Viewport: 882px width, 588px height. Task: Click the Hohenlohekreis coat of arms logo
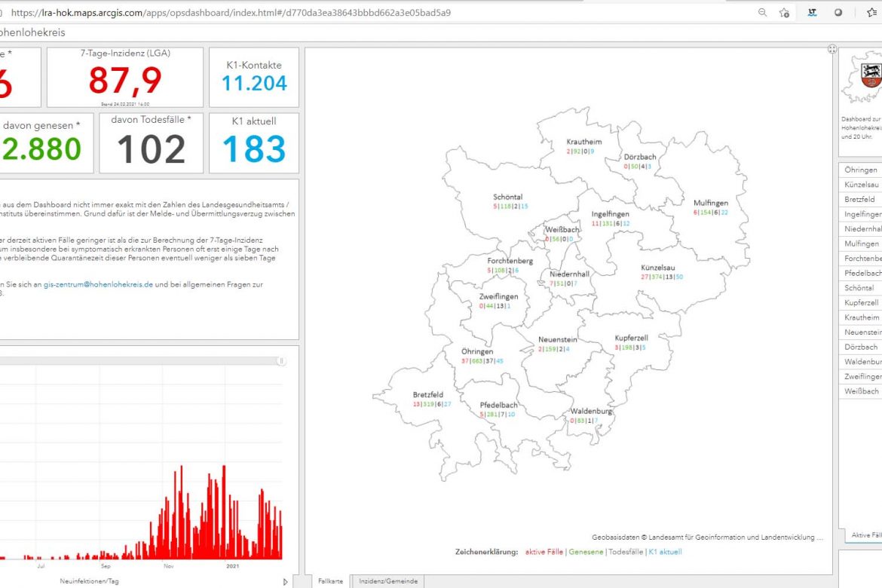tap(870, 75)
